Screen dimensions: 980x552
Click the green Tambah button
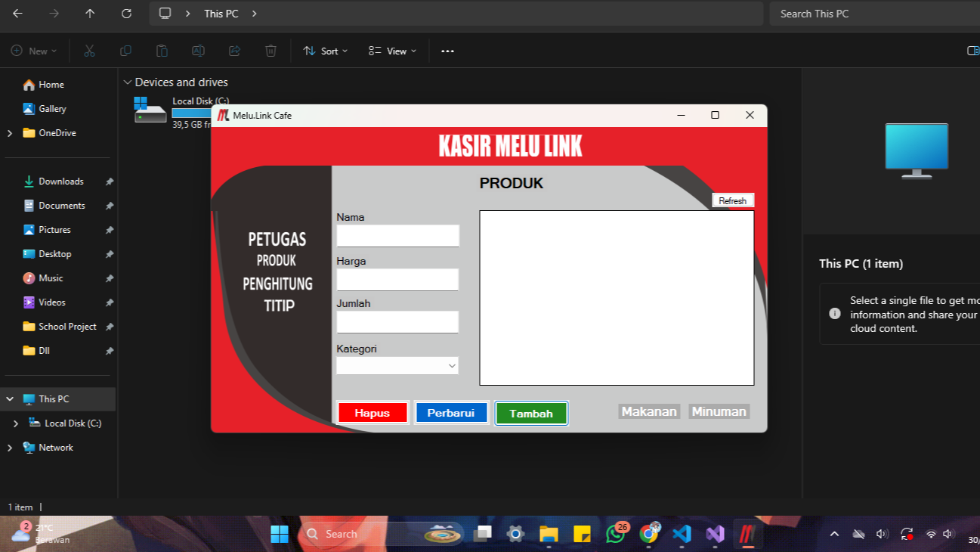[531, 413]
